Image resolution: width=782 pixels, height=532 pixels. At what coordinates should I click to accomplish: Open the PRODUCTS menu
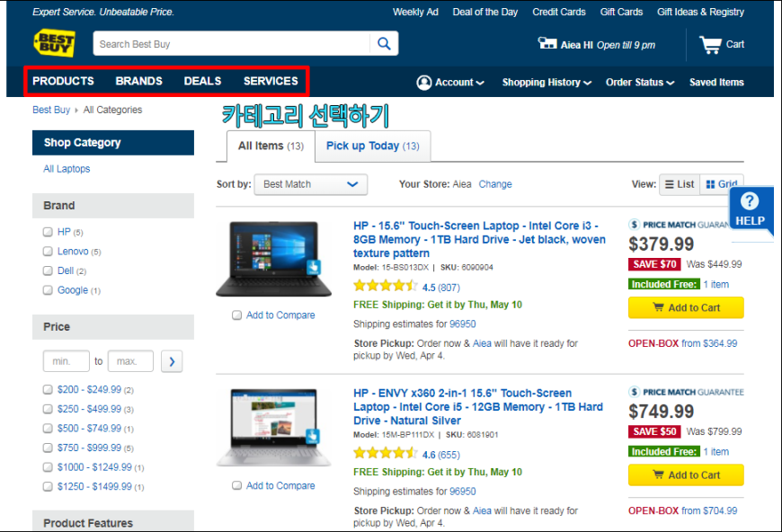coord(63,81)
